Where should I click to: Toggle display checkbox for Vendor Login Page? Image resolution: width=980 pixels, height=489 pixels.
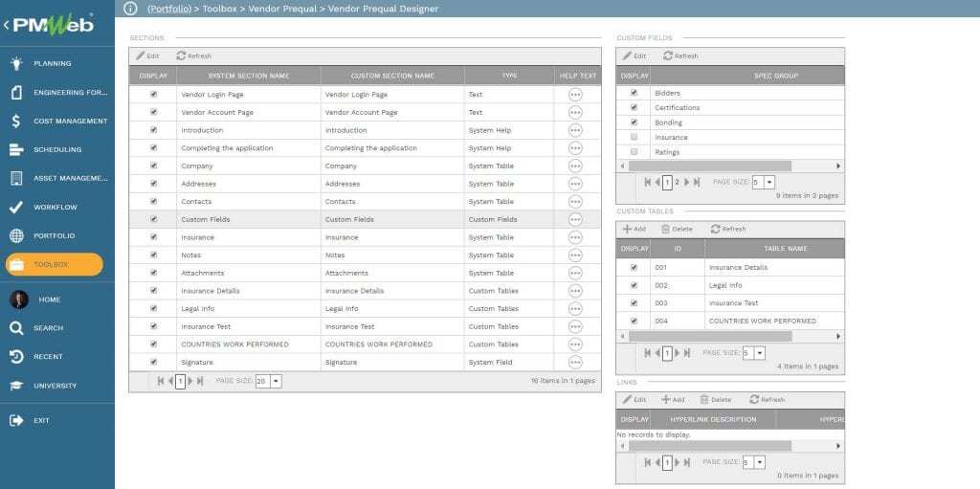coord(154,95)
